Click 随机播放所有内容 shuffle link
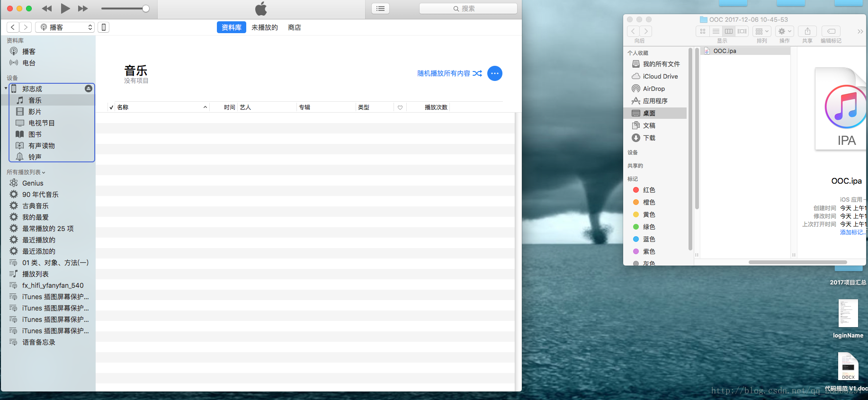868x400 pixels. [x=449, y=73]
